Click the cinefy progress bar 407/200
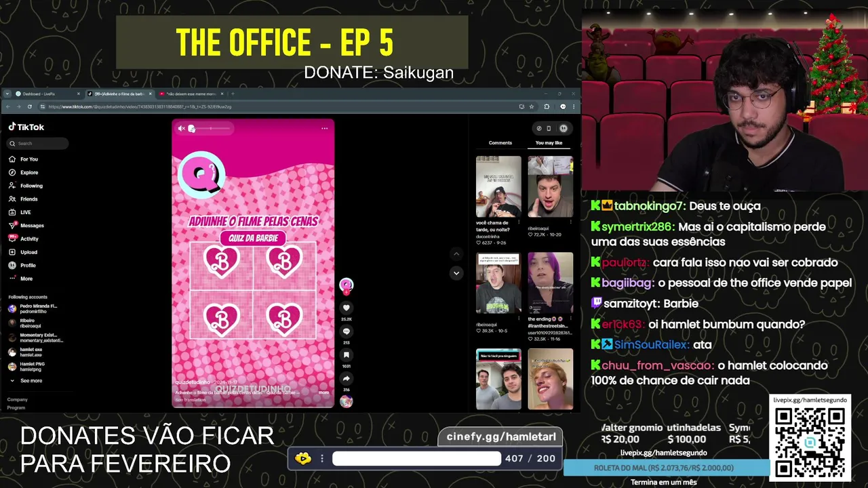868x488 pixels. (x=416, y=458)
